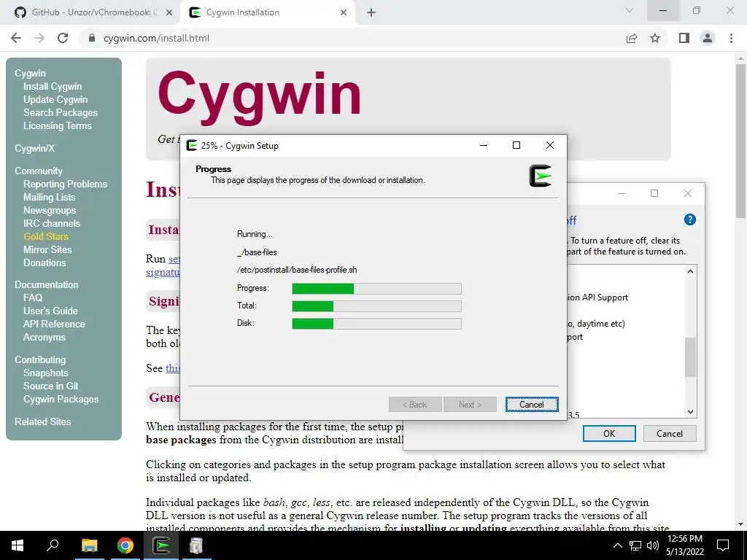
Task: Share this page icon in address bar
Action: [x=632, y=38]
